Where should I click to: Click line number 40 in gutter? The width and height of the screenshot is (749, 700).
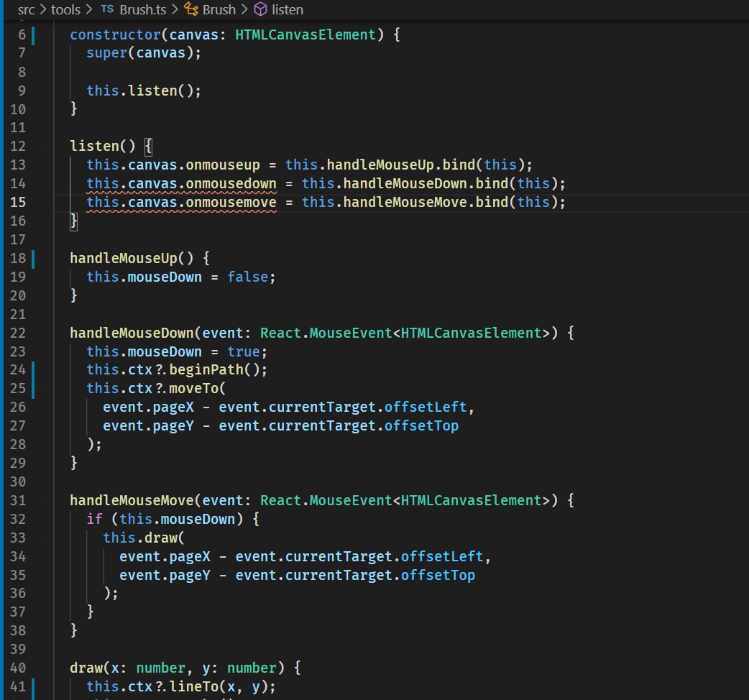pos(18,668)
